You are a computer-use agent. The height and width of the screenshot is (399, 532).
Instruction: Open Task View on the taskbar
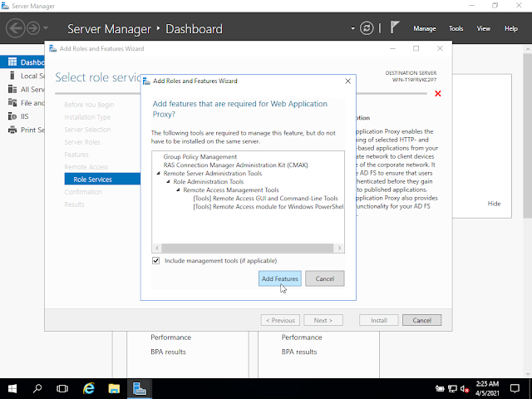pos(62,388)
